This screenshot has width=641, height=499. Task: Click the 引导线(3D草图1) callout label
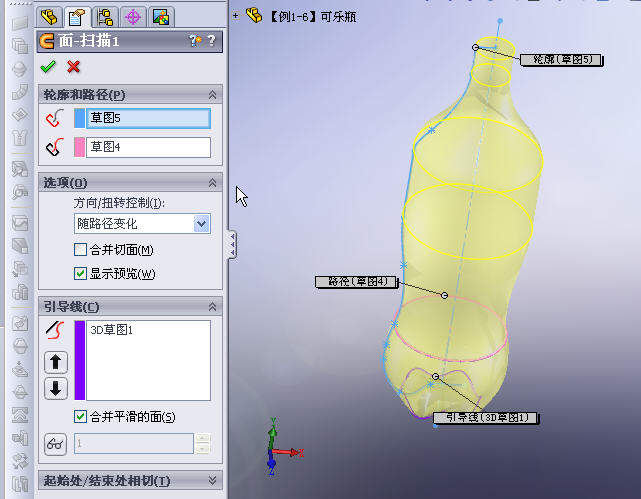[x=486, y=418]
